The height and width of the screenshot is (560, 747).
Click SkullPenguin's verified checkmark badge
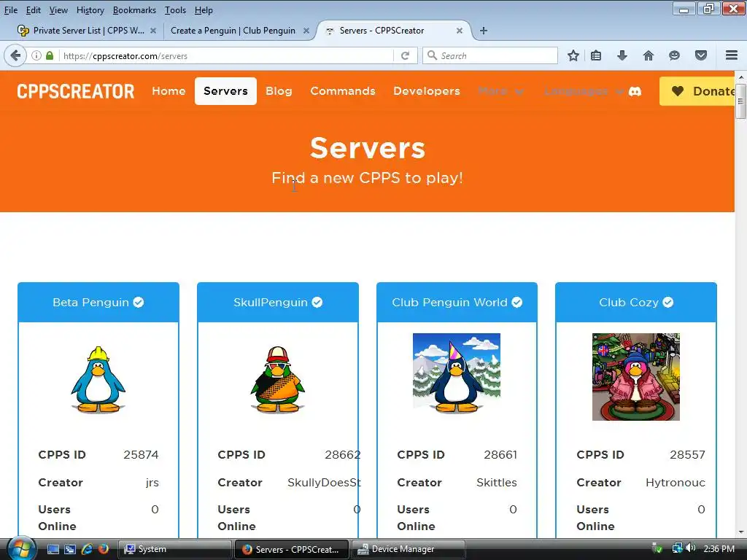[x=317, y=303]
